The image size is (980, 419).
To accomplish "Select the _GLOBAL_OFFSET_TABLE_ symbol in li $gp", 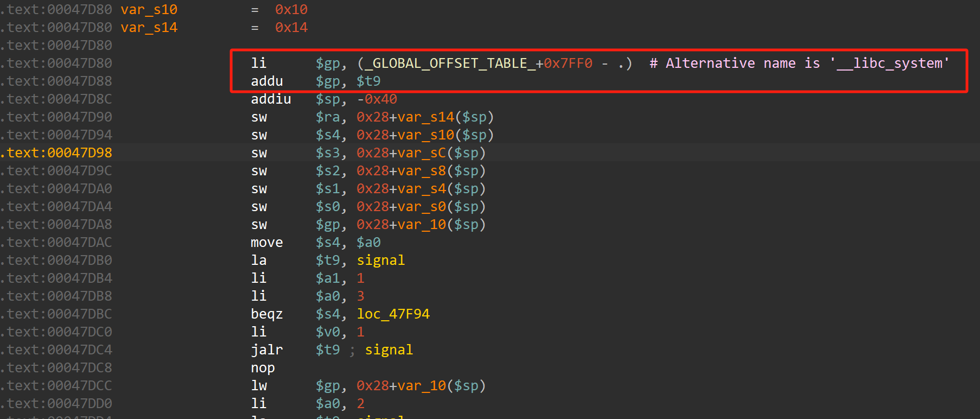I will click(x=450, y=64).
